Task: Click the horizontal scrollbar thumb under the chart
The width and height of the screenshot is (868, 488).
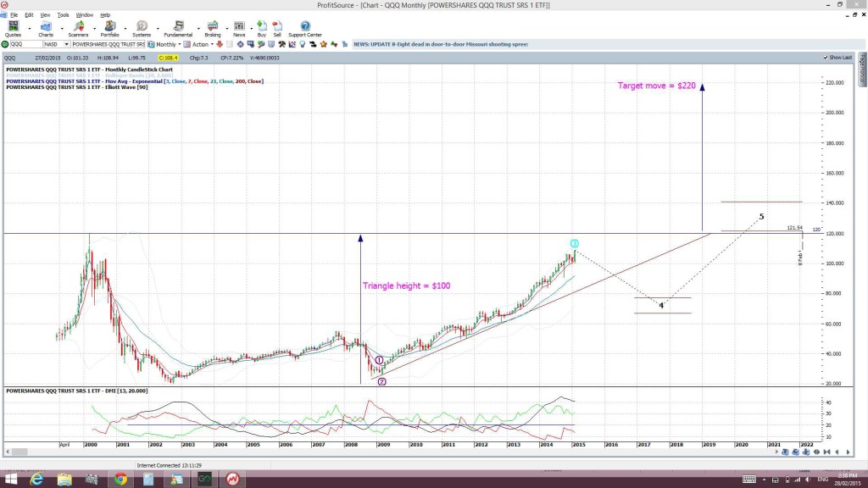Action: click(x=20, y=452)
